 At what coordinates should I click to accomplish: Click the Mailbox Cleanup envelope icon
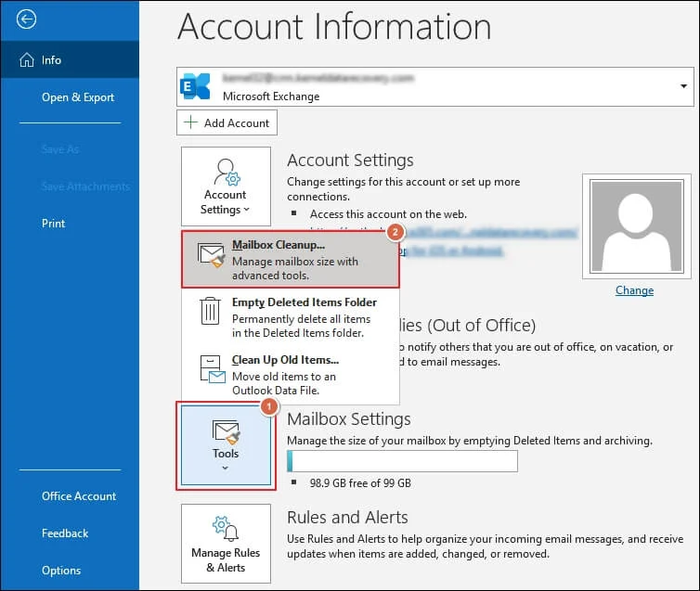212,256
